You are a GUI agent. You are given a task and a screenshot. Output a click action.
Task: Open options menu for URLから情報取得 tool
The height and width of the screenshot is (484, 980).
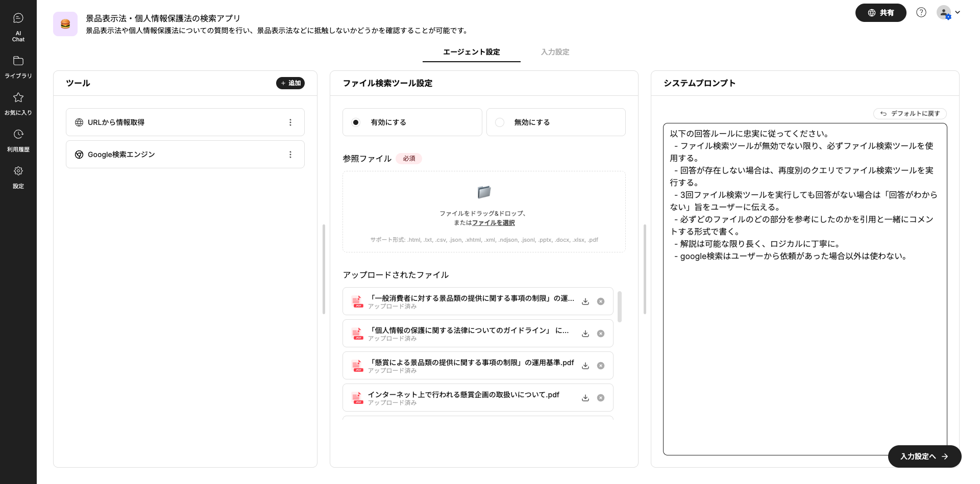[x=290, y=122]
